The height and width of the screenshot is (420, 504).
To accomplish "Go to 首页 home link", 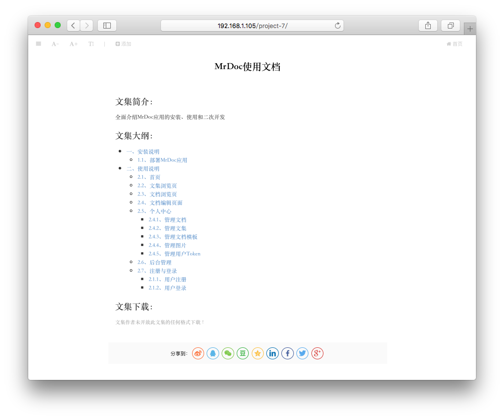I will coord(454,44).
